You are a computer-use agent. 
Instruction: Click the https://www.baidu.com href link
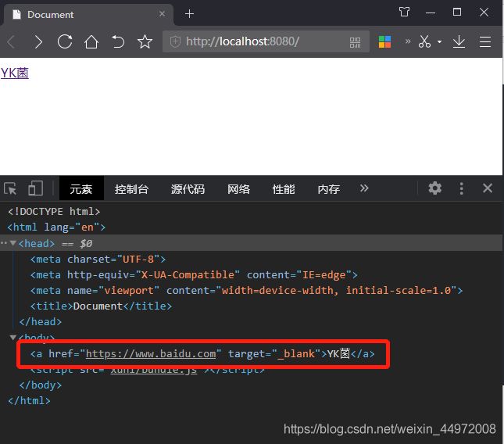click(x=151, y=353)
